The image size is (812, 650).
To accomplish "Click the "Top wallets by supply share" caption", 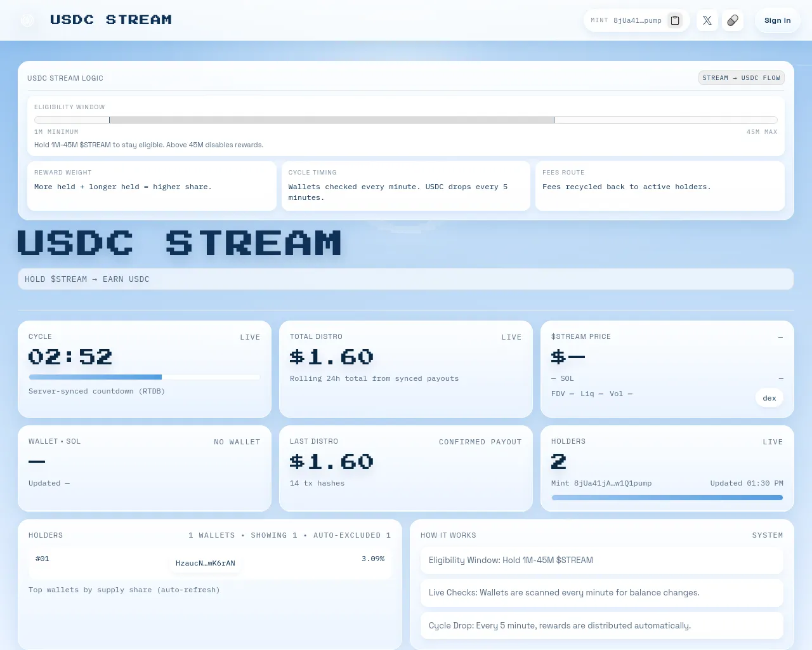I will [x=124, y=590].
